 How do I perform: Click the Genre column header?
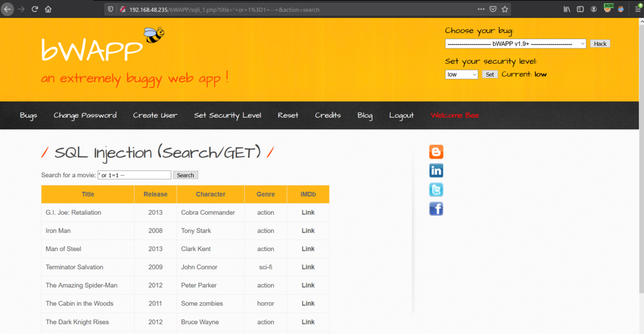point(266,194)
